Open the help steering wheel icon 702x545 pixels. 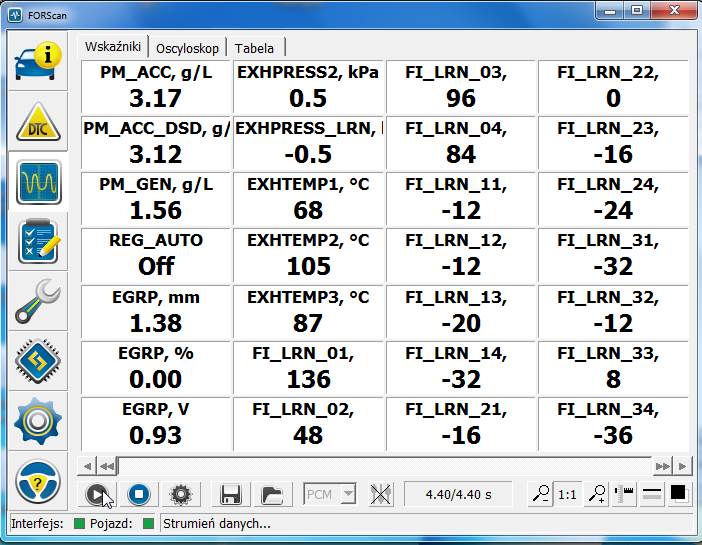click(38, 482)
